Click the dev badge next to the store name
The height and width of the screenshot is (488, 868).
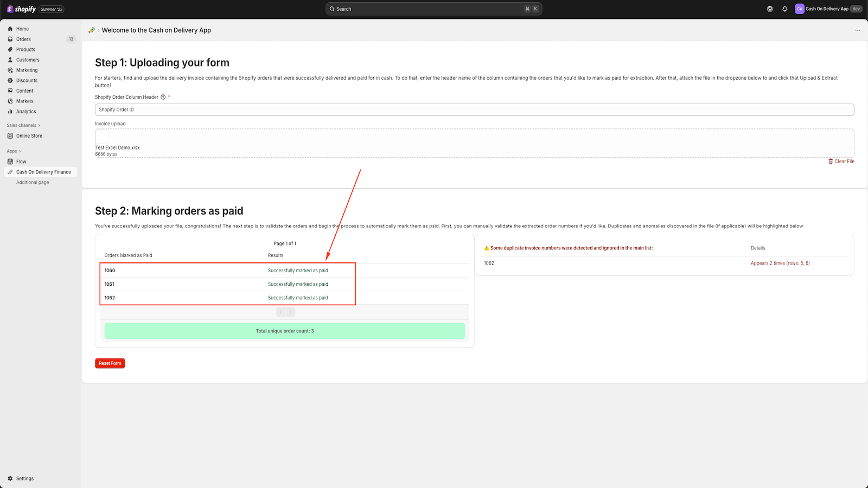point(856,9)
